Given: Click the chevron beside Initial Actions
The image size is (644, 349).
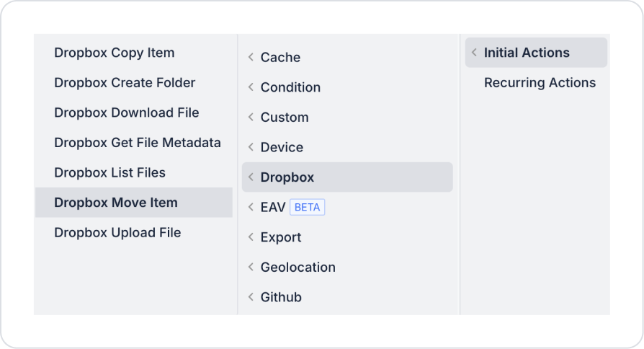Looking at the screenshot, I should point(474,53).
